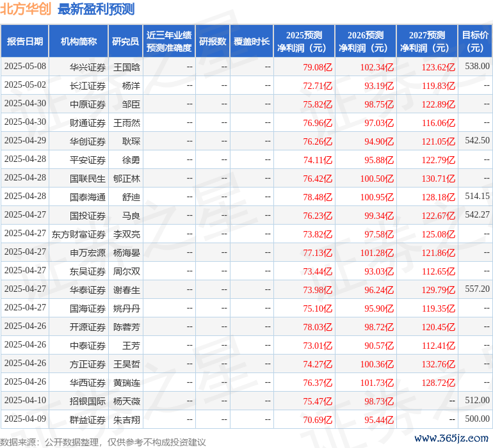493x448 pixels.
Task: Click researcher name 王国晗
Action: click(x=126, y=67)
